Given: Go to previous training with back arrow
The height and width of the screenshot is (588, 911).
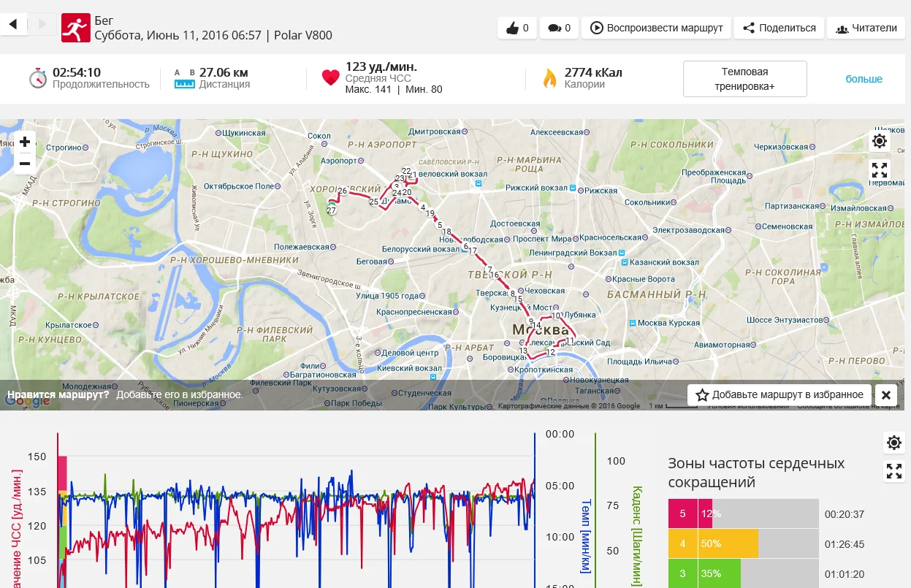Looking at the screenshot, I should pos(13,25).
